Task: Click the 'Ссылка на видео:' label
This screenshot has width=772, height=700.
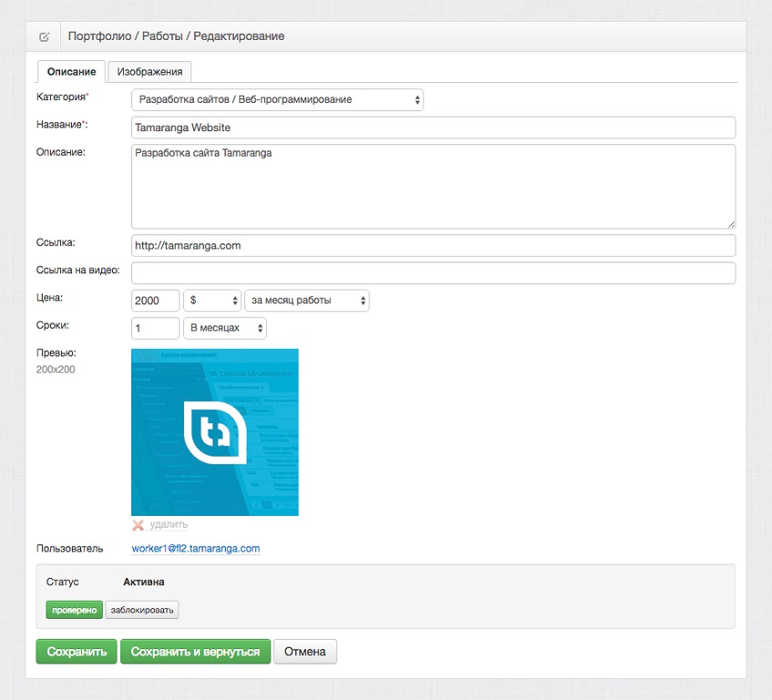Action: (77, 271)
